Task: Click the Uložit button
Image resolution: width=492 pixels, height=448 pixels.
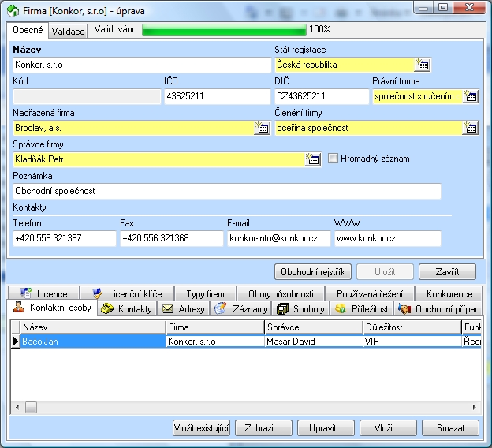Action: coord(385,271)
